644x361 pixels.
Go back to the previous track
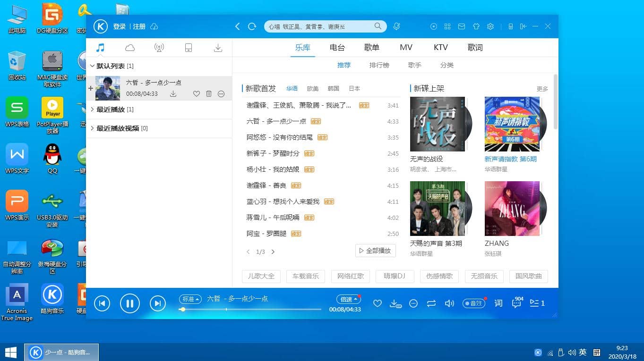pos(102,303)
